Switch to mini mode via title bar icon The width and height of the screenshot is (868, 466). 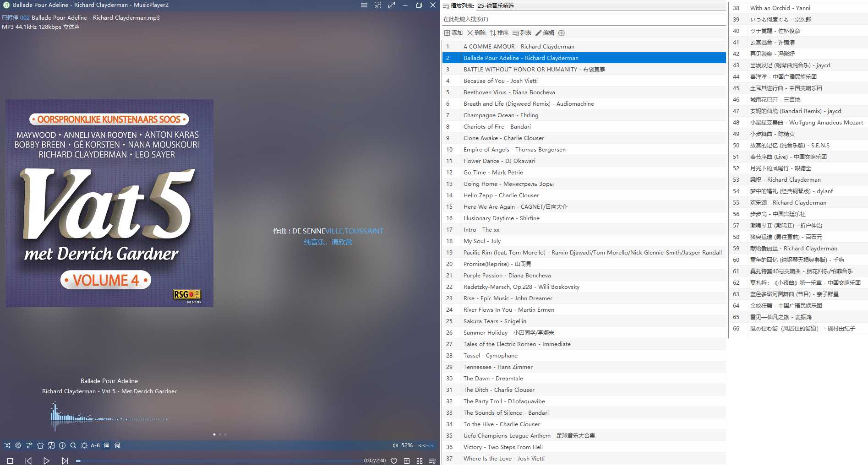click(378, 5)
